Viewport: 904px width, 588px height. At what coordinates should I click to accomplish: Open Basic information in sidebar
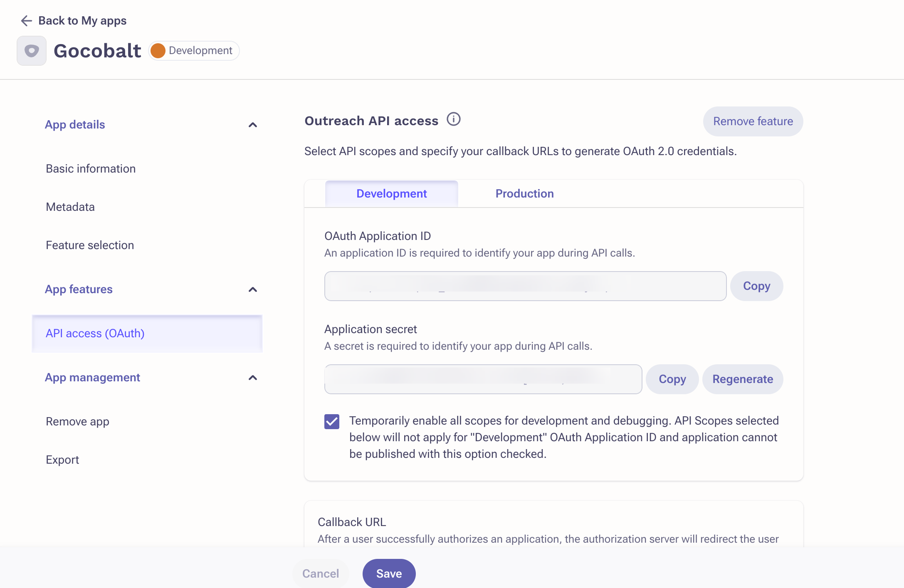91,169
